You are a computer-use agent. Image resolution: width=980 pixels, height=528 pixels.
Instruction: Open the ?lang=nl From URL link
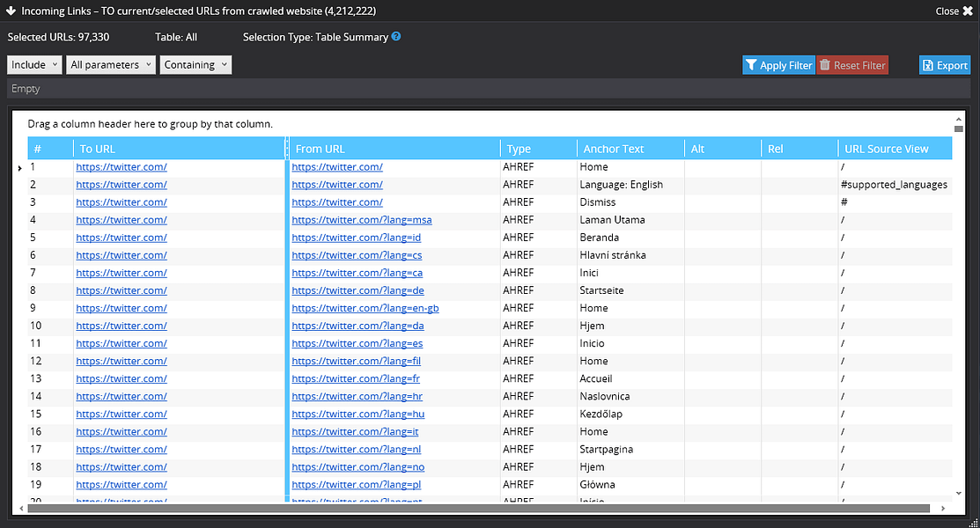click(x=357, y=450)
